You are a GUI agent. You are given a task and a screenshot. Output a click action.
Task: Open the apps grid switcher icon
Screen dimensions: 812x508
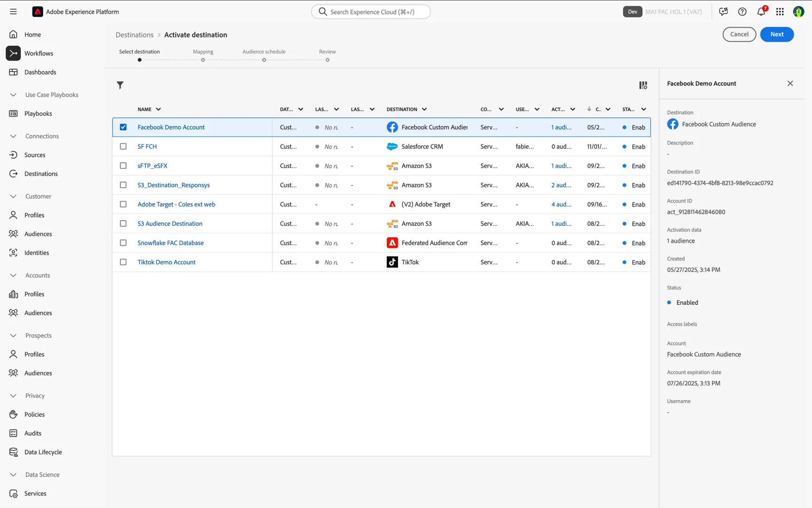coord(780,12)
